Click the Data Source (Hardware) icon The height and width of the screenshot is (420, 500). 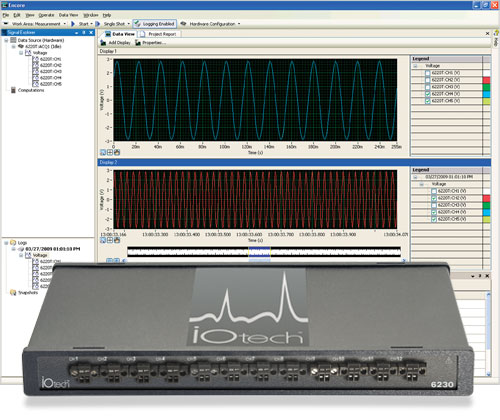point(13,40)
